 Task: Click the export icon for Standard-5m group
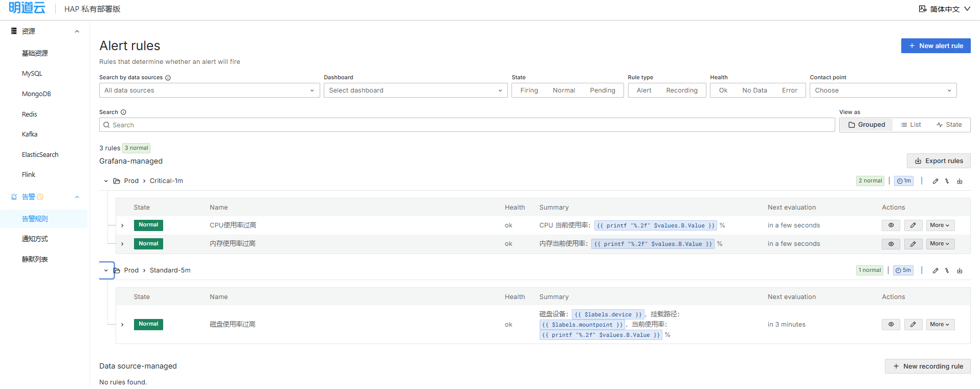960,270
